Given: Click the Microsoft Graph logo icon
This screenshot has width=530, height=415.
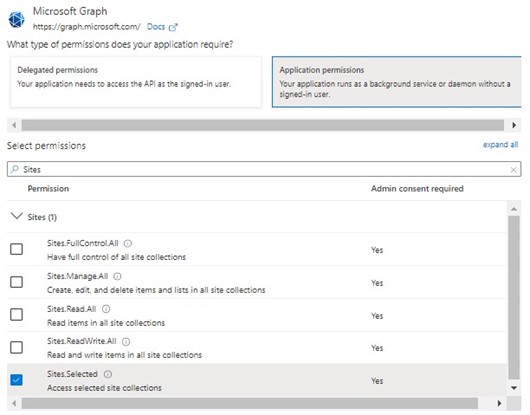Looking at the screenshot, I should pos(16,19).
